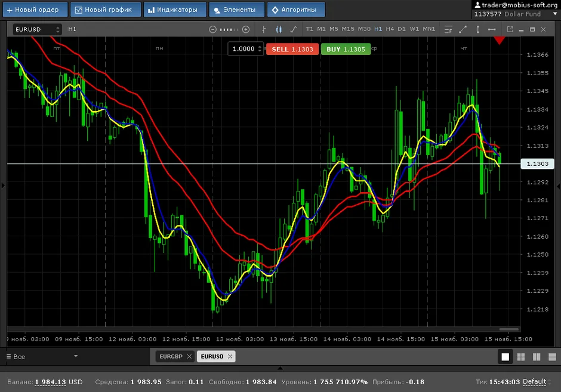
Task: Select the horizontal line drawing tool
Action: click(x=492, y=29)
